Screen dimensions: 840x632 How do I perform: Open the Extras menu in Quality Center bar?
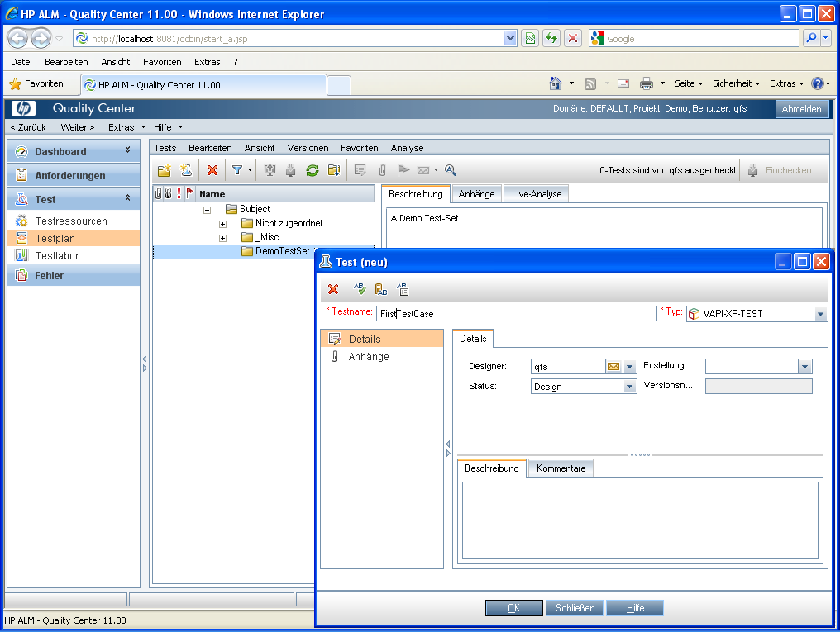(x=126, y=127)
